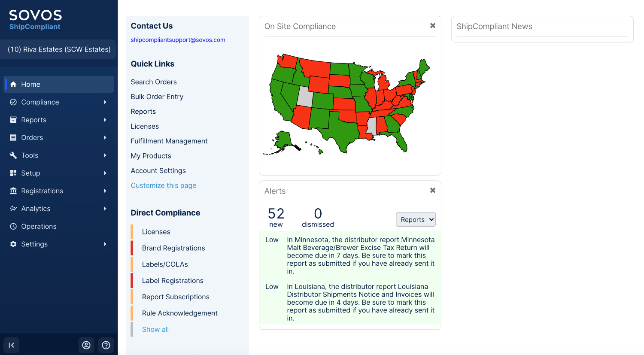Click the Analytics sparkline icon

coord(13,209)
